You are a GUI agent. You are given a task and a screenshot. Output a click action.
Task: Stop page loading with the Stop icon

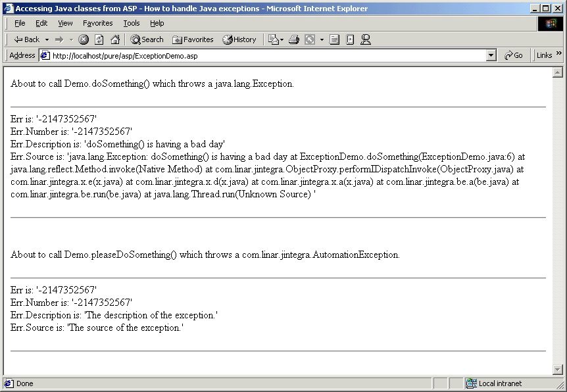point(84,39)
